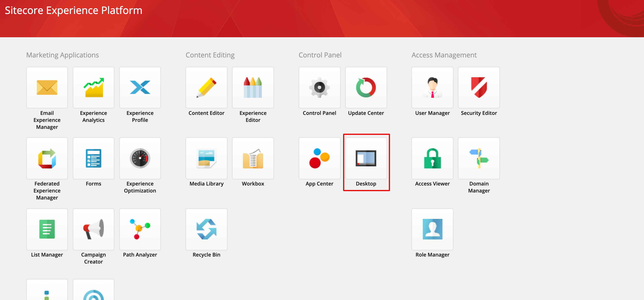Open the App Center icon
Screen dimensions: 644x300
click(319, 158)
